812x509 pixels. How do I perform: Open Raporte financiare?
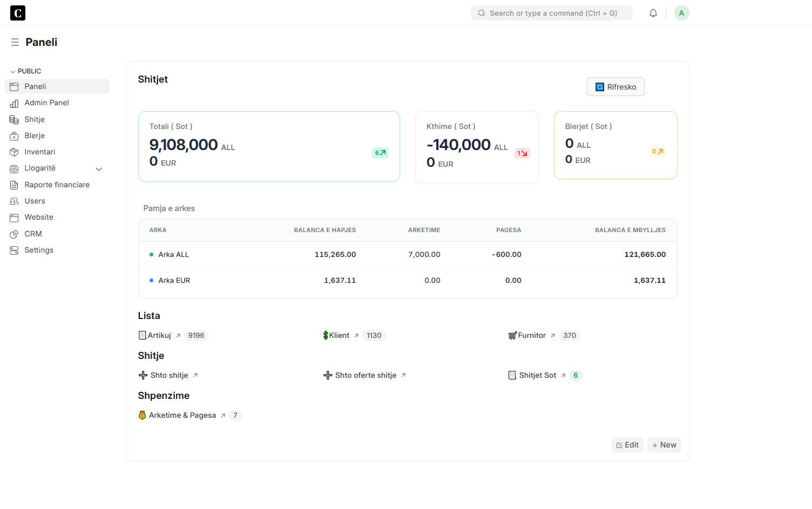pyautogui.click(x=57, y=185)
